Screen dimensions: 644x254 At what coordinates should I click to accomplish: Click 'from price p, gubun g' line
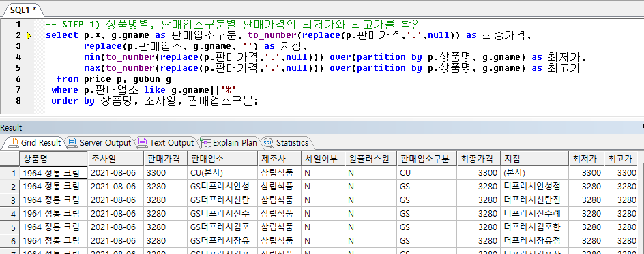coord(114,79)
